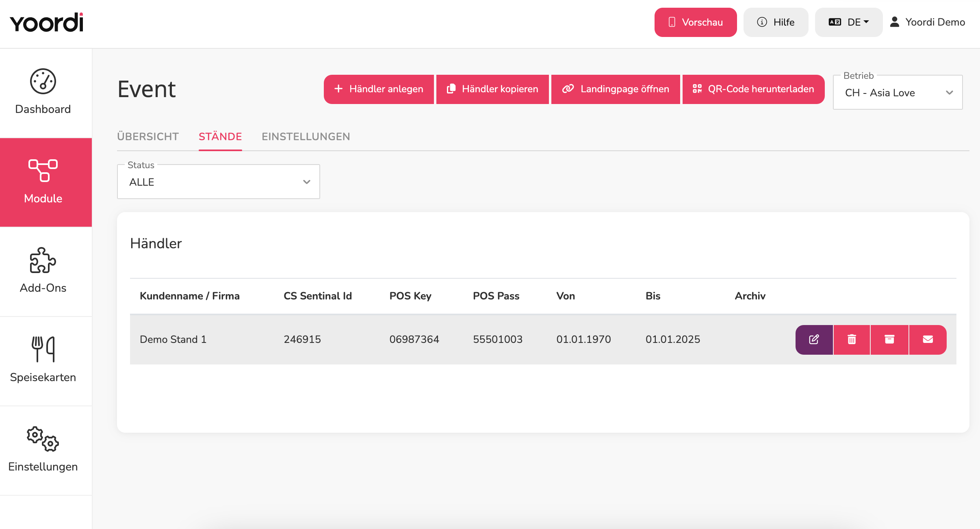Edit Demo Stand 1 with pencil icon
Image resolution: width=980 pixels, height=529 pixels.
814,340
